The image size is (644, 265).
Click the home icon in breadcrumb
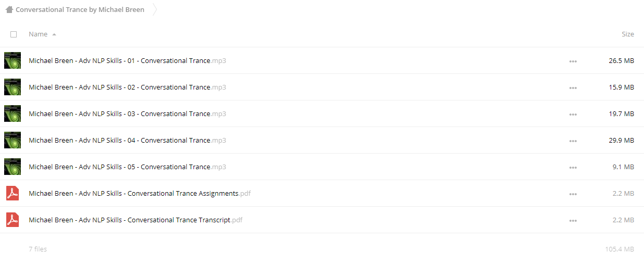(9, 9)
